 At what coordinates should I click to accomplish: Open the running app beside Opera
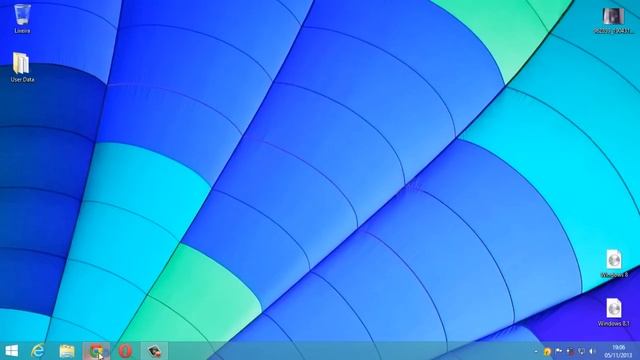[x=154, y=351]
